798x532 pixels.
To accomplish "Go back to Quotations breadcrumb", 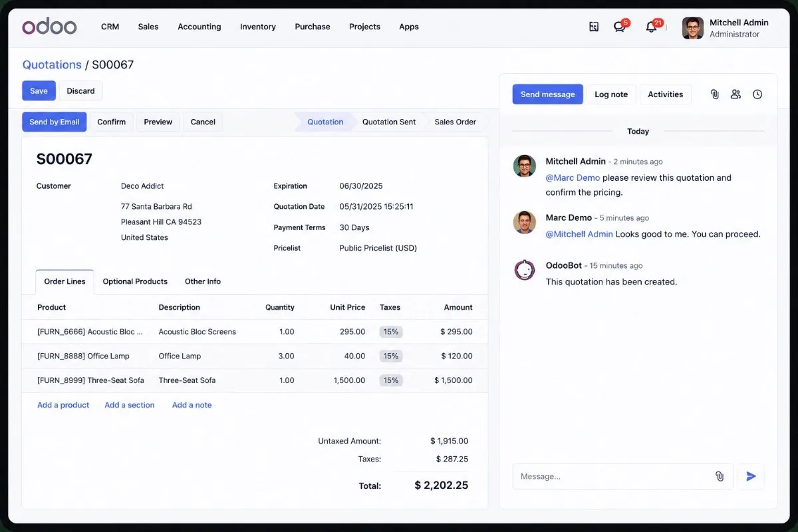I will point(52,65).
